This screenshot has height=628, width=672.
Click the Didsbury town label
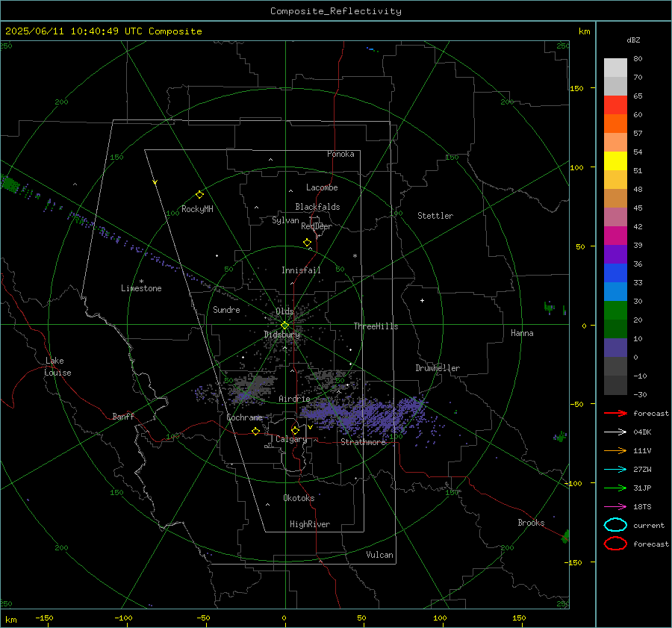pyautogui.click(x=281, y=335)
